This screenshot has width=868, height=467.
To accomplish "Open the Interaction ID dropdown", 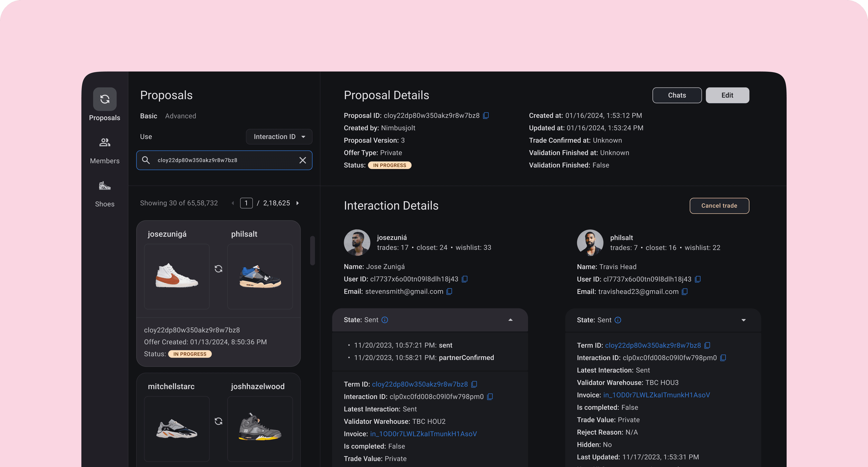I will [279, 137].
